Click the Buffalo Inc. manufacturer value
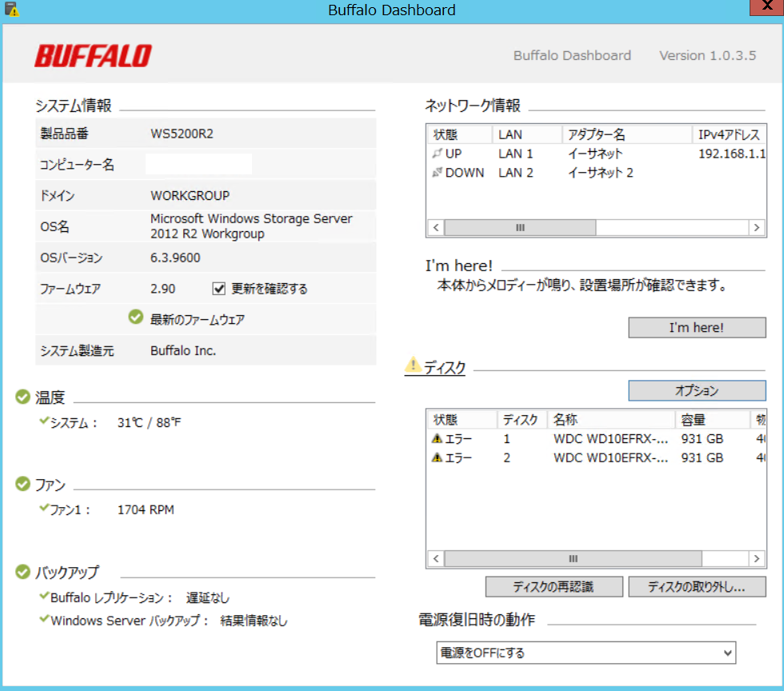This screenshot has height=691, width=784. click(183, 350)
